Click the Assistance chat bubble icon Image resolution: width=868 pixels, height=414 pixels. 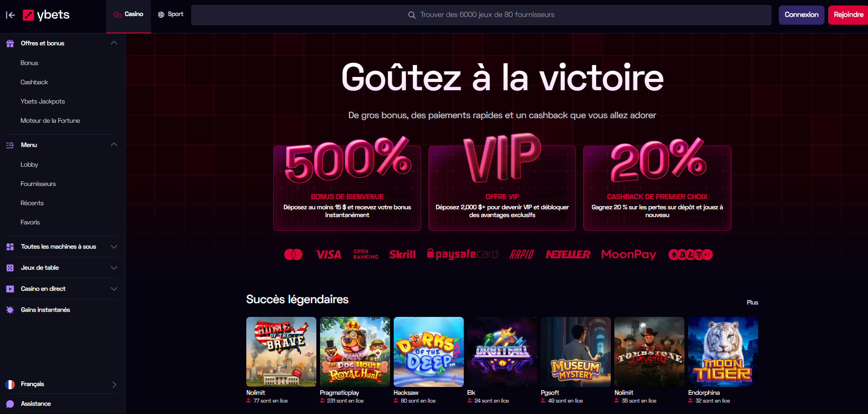[x=10, y=404]
